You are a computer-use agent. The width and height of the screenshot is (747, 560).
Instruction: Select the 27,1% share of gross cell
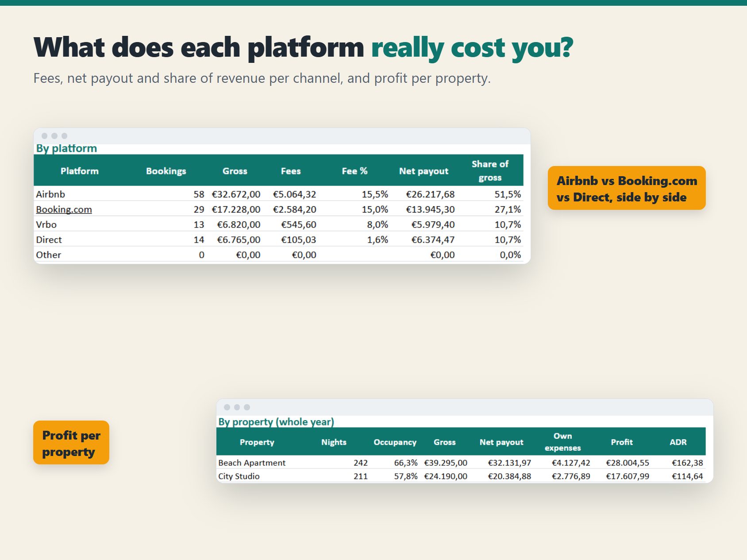click(x=508, y=209)
